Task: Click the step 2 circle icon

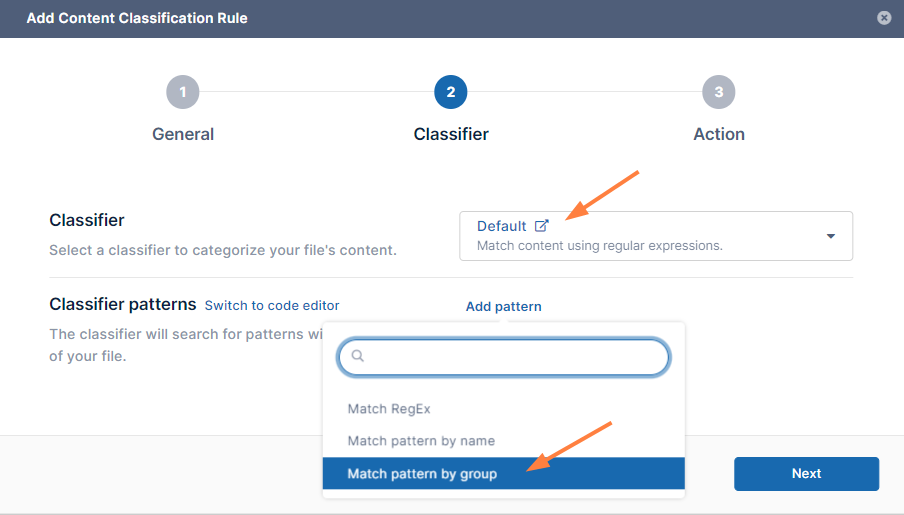Action: 451,93
